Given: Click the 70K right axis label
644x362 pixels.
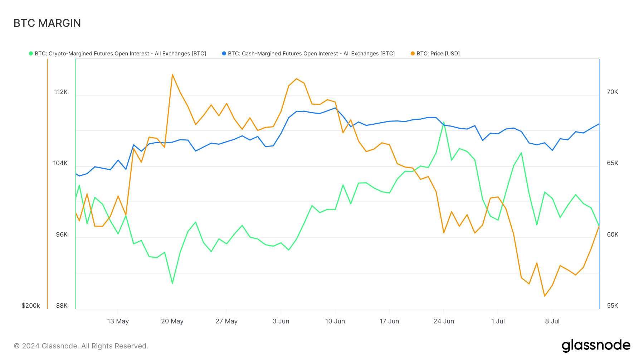Looking at the screenshot, I should point(612,92).
